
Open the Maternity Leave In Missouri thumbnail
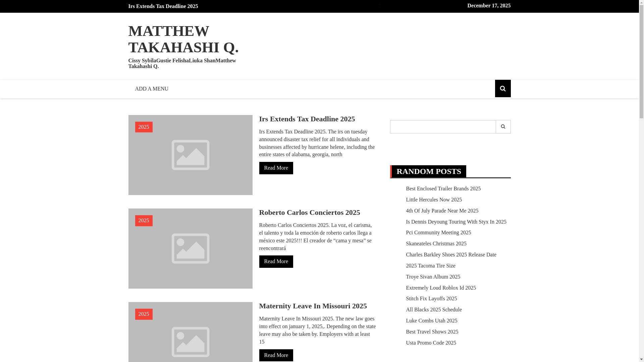[190, 332]
